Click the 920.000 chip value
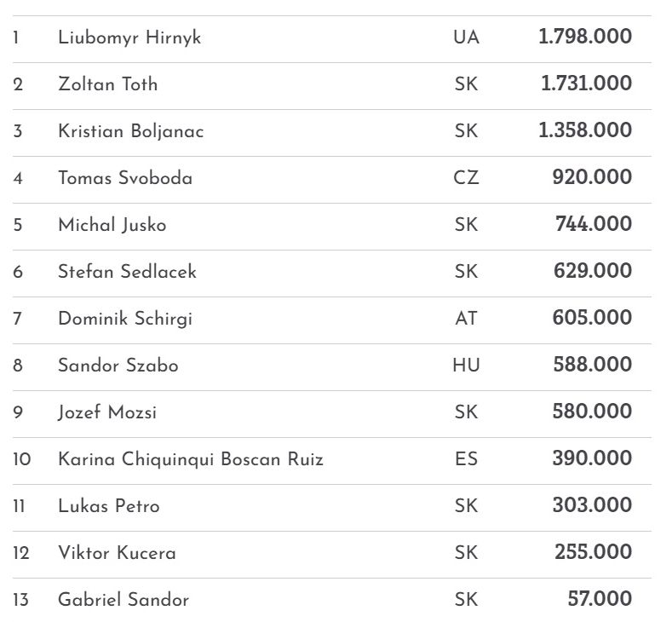Screen dimensions: 672x622 coord(592,177)
